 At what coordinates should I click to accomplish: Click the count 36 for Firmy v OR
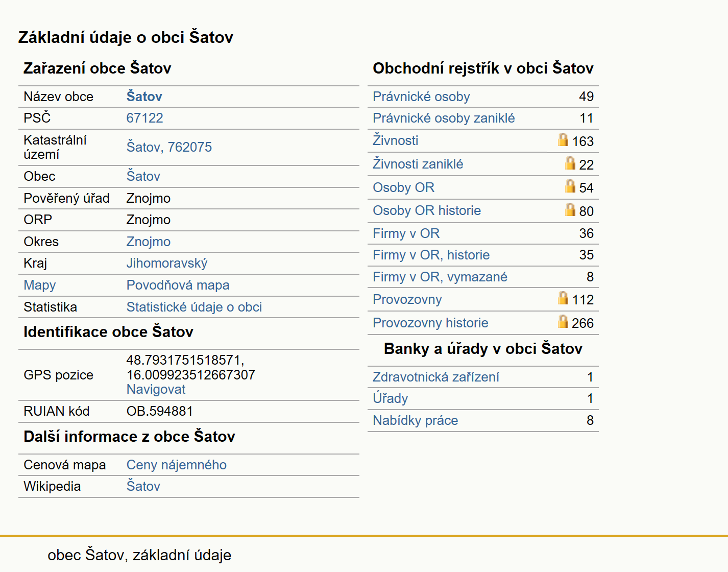coord(586,233)
